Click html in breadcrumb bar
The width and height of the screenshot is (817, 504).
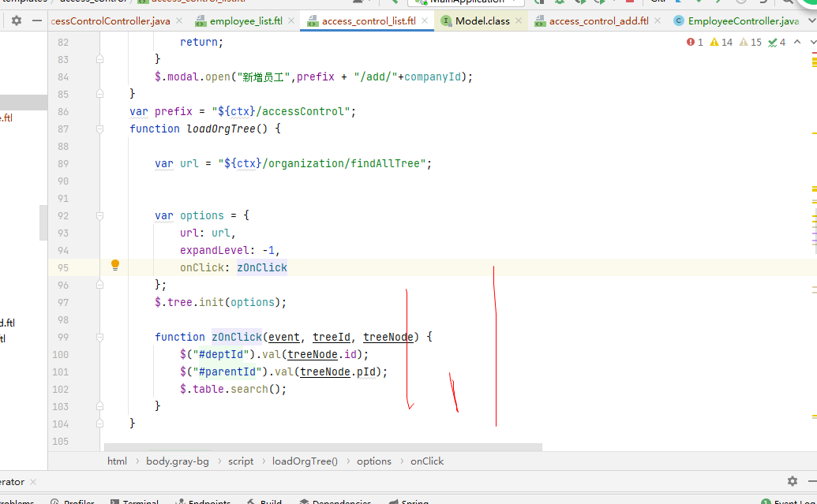(118, 461)
